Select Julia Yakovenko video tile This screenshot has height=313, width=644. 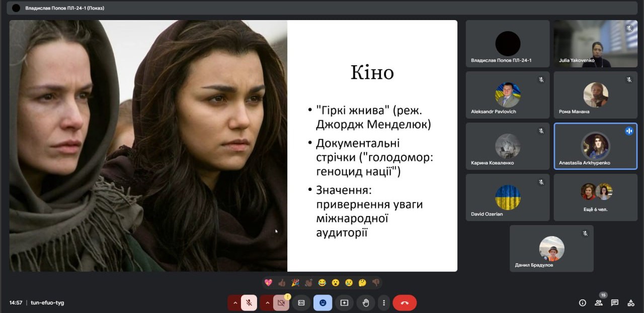[x=596, y=44]
